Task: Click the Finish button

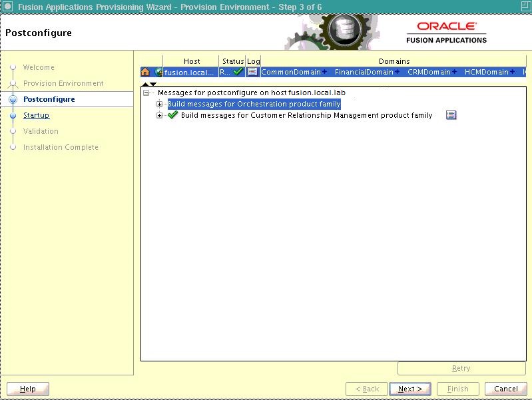Action: (x=458, y=389)
